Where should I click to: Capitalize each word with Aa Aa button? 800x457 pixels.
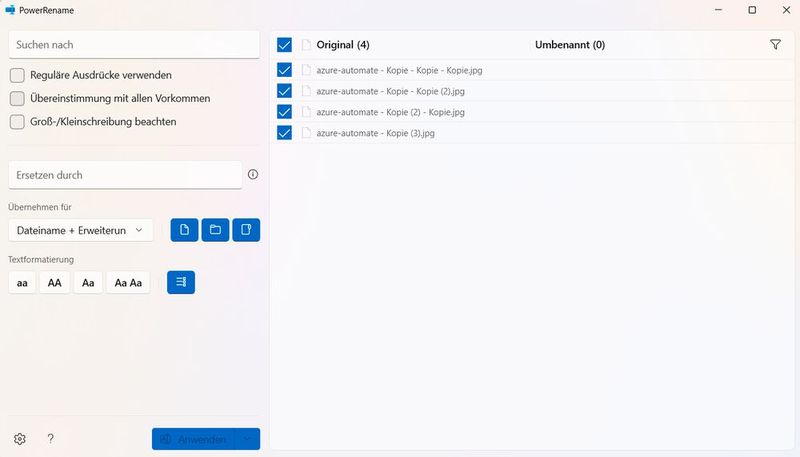click(128, 283)
